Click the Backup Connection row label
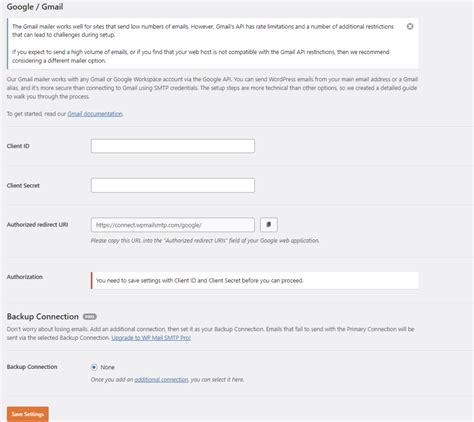This screenshot has width=474, height=422. (32, 367)
